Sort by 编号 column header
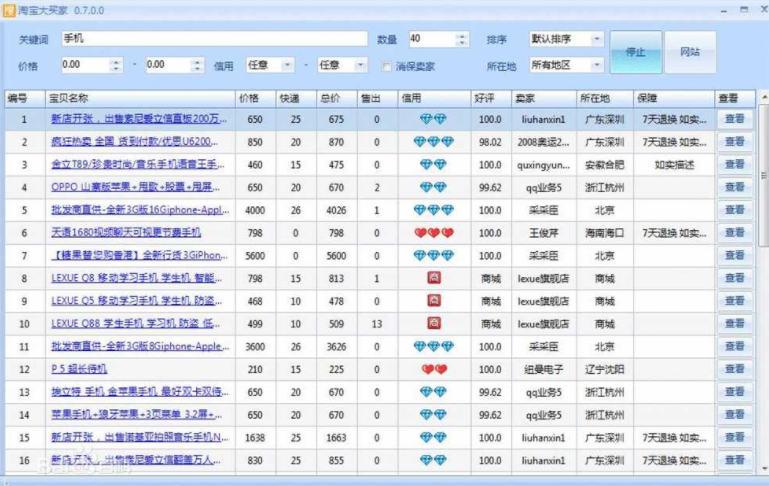The image size is (769, 486). tap(25, 98)
